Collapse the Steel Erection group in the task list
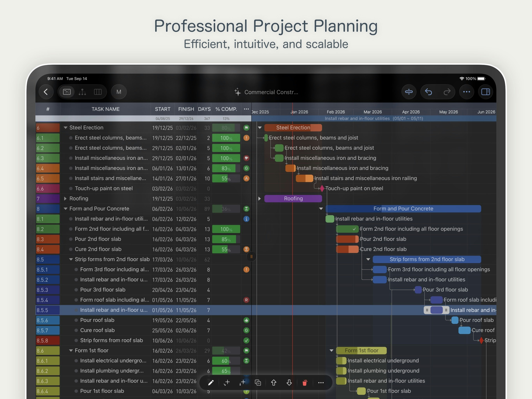This screenshot has height=399, width=532. [x=65, y=128]
